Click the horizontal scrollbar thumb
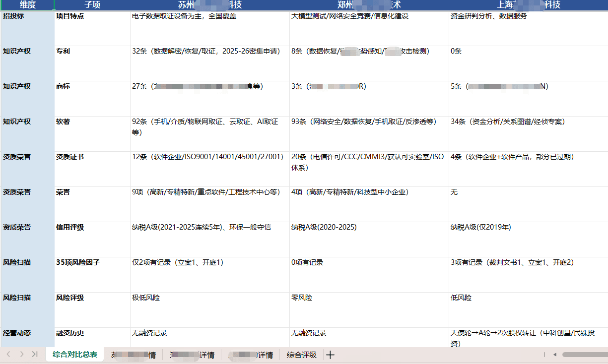This screenshot has height=364, width=608. coord(585,355)
